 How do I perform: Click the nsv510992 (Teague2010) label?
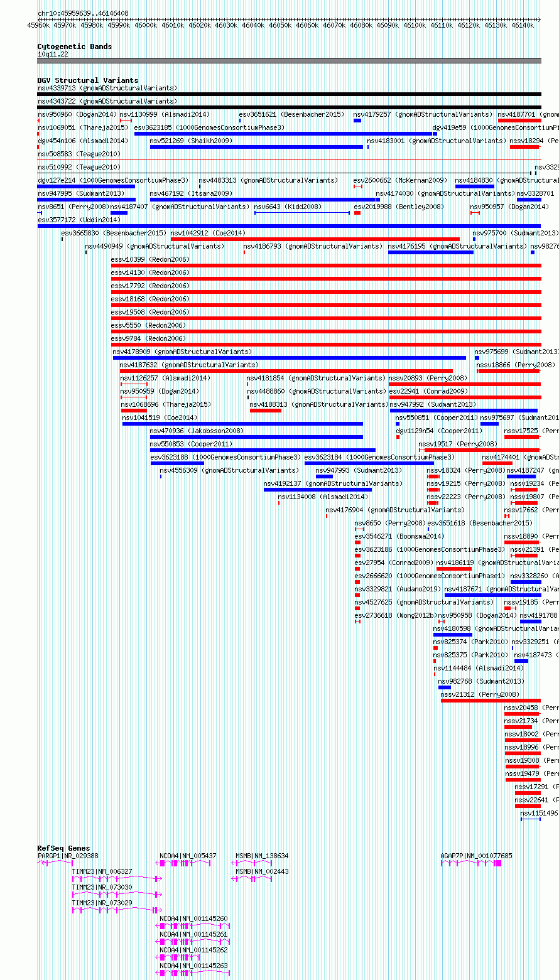click(79, 167)
